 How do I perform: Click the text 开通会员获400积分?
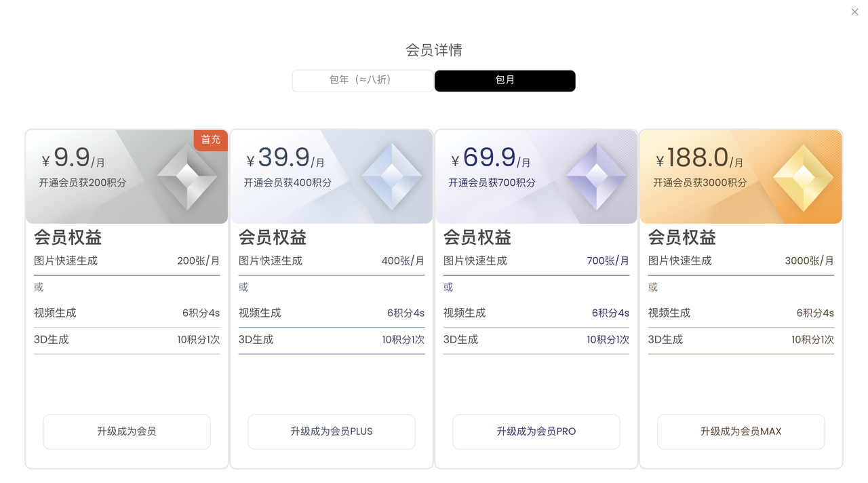(x=288, y=182)
